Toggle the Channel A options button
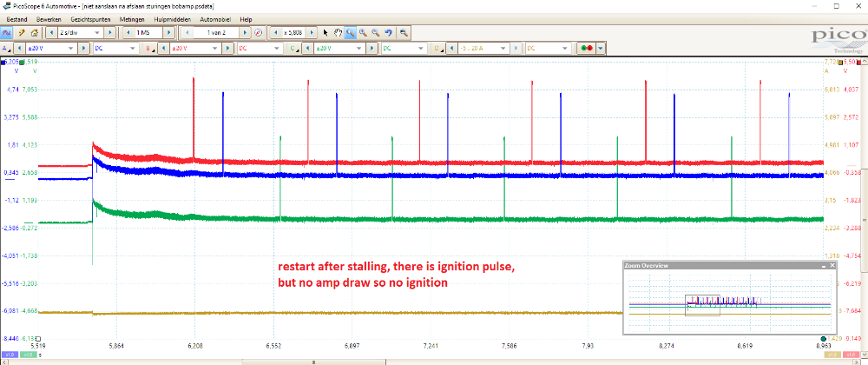868x365 pixels. 7,49
